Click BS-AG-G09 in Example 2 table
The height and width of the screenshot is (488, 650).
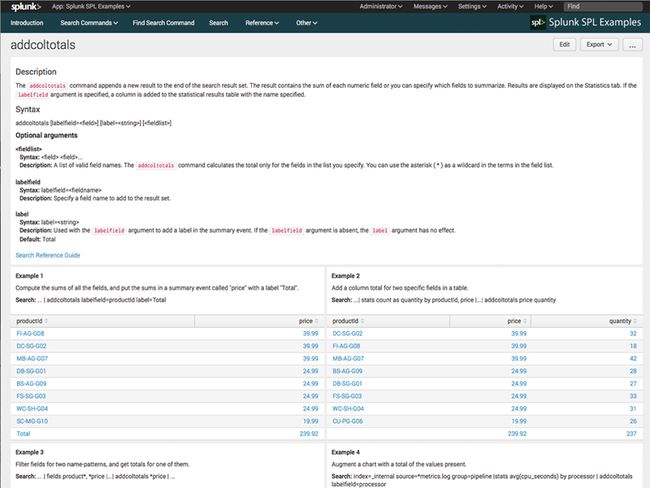(347, 371)
